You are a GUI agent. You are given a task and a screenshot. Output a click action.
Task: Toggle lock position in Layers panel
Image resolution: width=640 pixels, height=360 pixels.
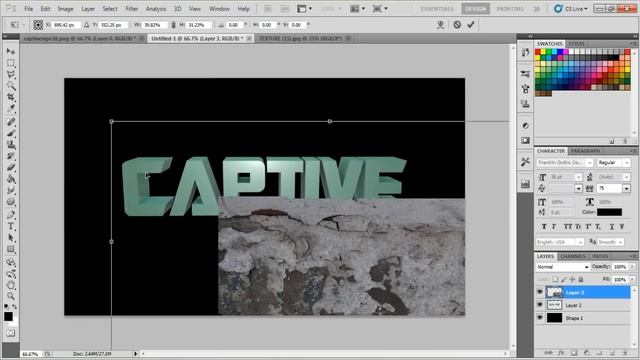click(x=572, y=280)
